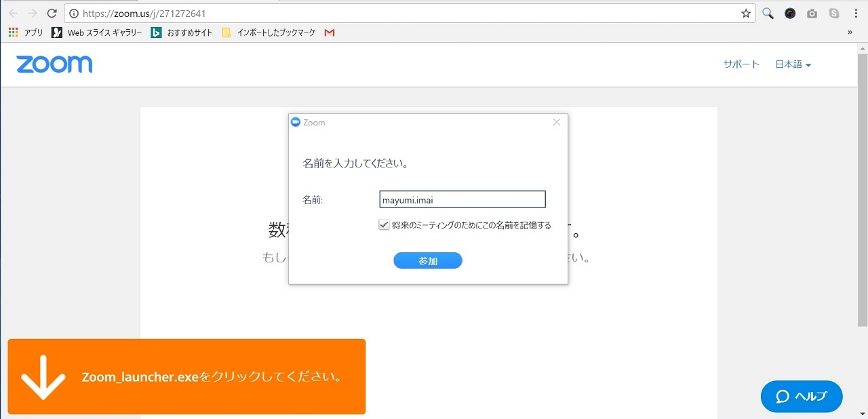The image size is (868, 419).
Task: Open the Web スライス ギャラリー bookmark
Action: [x=97, y=33]
